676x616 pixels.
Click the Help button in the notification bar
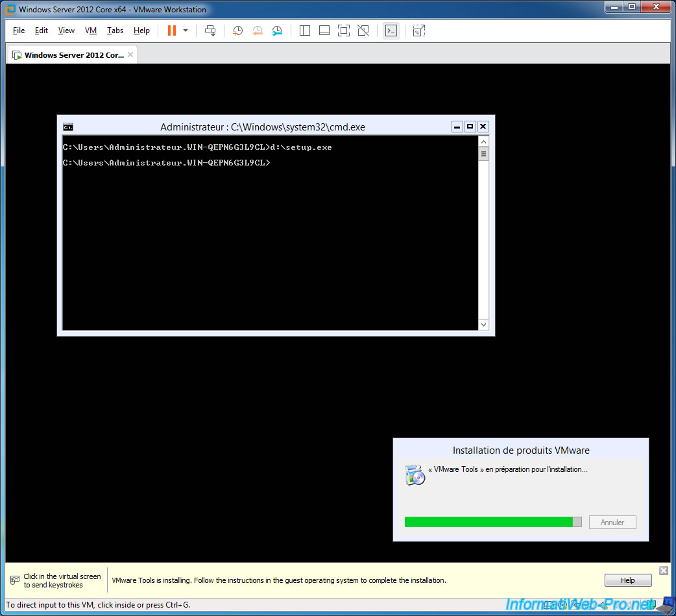pyautogui.click(x=628, y=580)
